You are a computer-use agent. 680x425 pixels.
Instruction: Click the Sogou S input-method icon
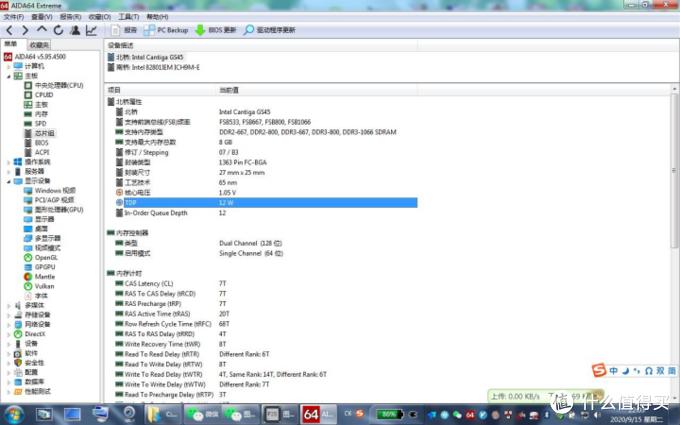pyautogui.click(x=599, y=371)
